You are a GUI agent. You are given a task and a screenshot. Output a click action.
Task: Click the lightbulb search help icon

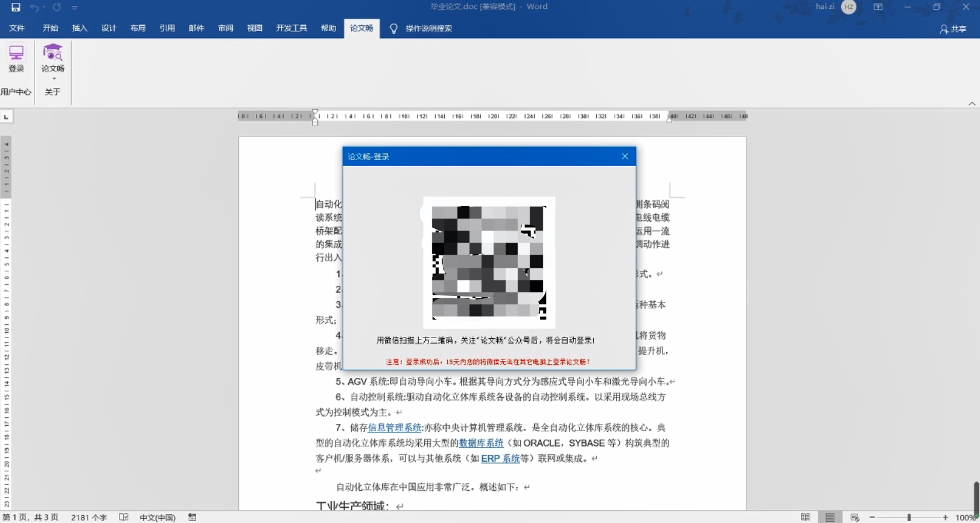(393, 28)
